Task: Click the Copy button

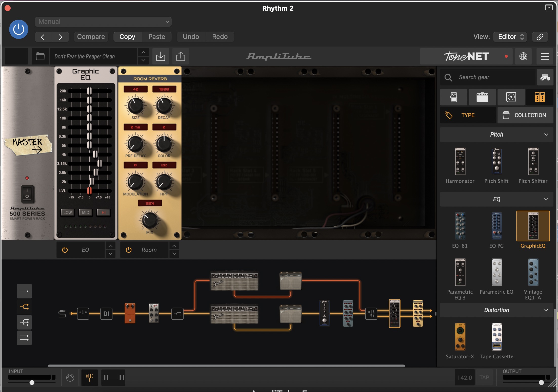Action: point(127,37)
